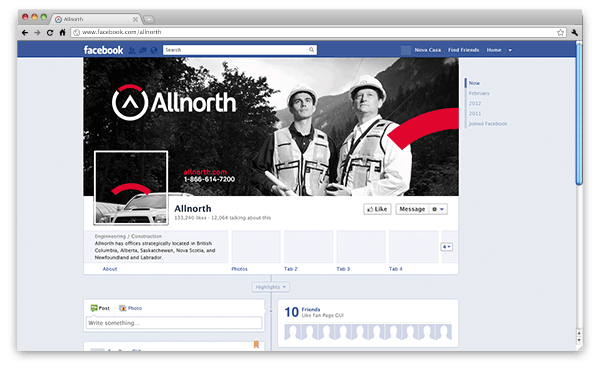The image size is (600, 370).
Task: Open Tab 2
Action: (290, 269)
